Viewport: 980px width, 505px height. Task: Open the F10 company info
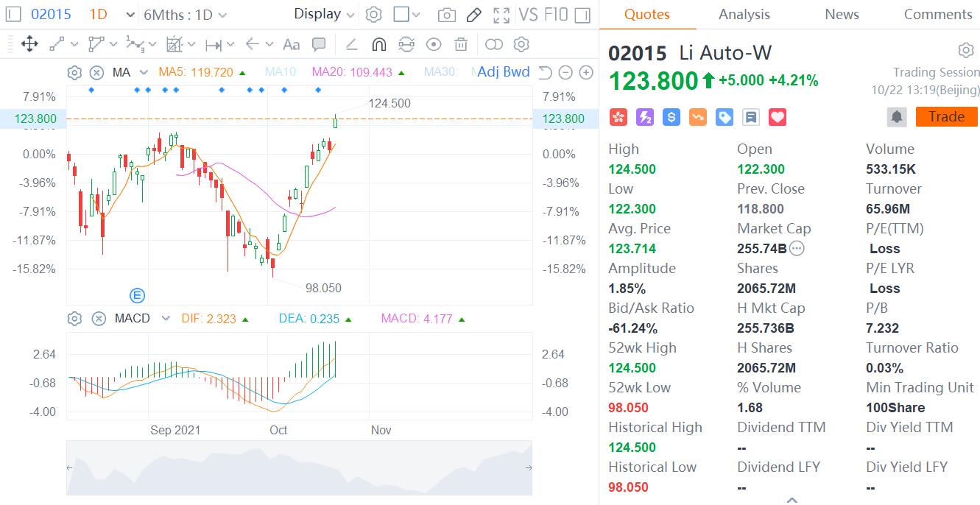point(556,15)
